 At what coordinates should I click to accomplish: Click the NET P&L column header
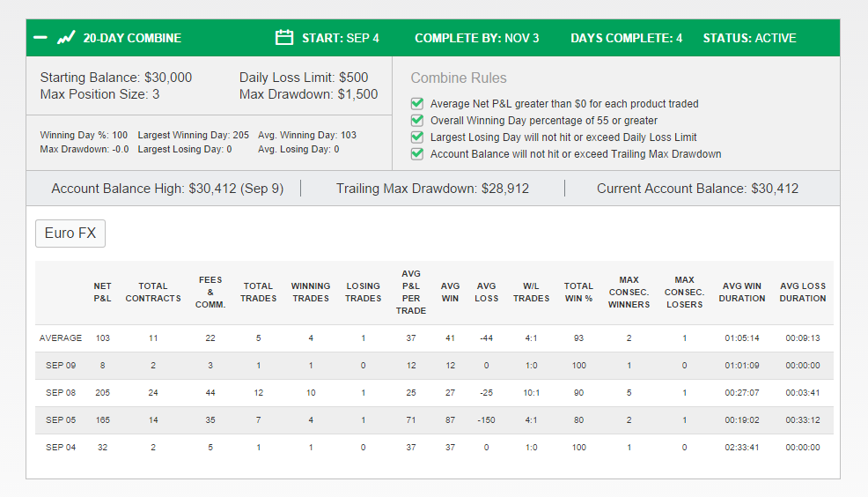point(102,292)
